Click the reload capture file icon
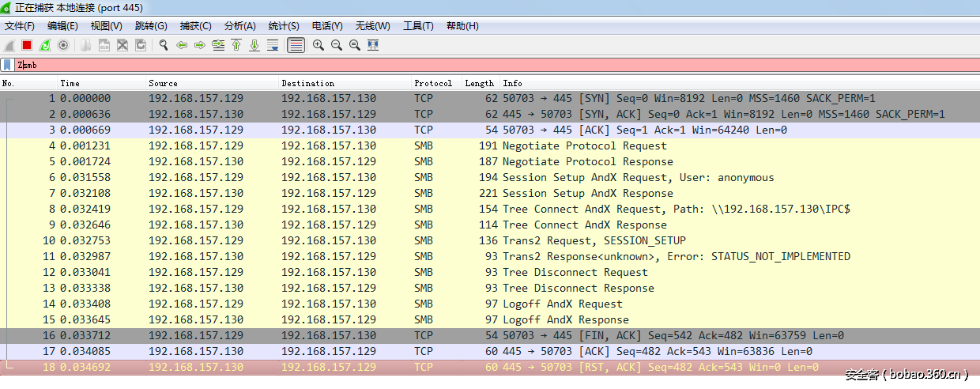980x389 pixels. point(141,45)
